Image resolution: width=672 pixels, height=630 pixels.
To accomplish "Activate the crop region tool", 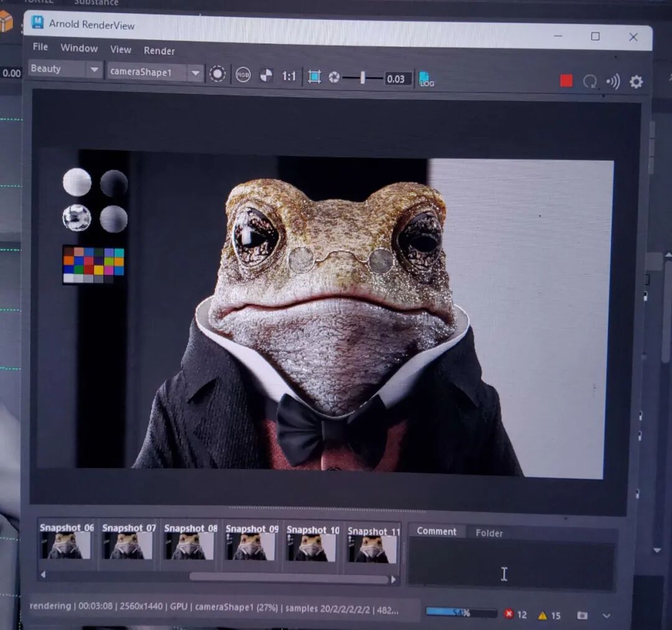I will coord(314,76).
